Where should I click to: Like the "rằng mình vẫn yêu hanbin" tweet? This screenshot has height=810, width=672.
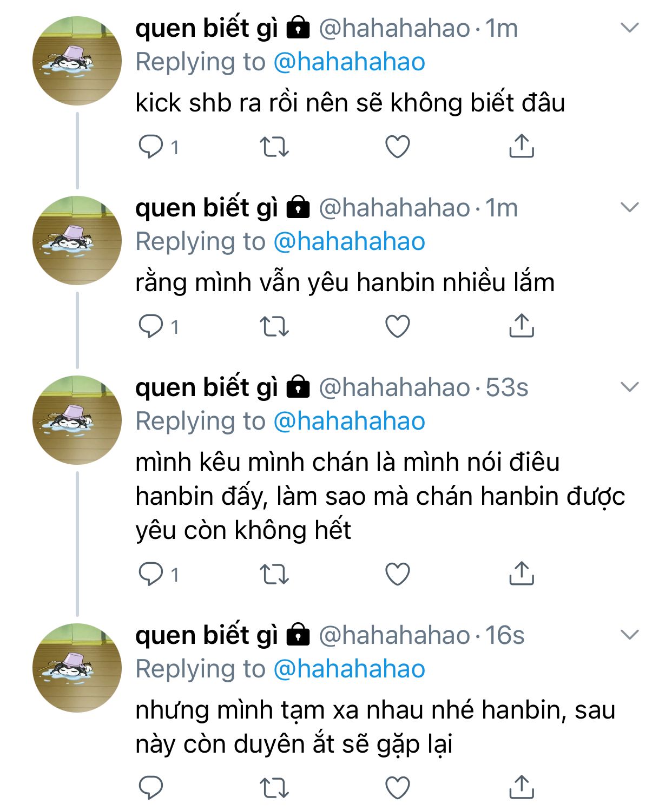[x=397, y=326]
